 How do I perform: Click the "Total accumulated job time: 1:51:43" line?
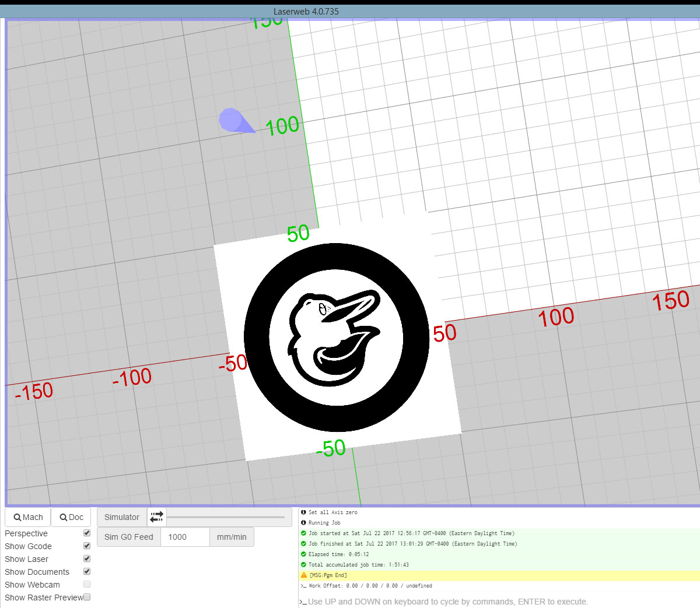tap(359, 565)
